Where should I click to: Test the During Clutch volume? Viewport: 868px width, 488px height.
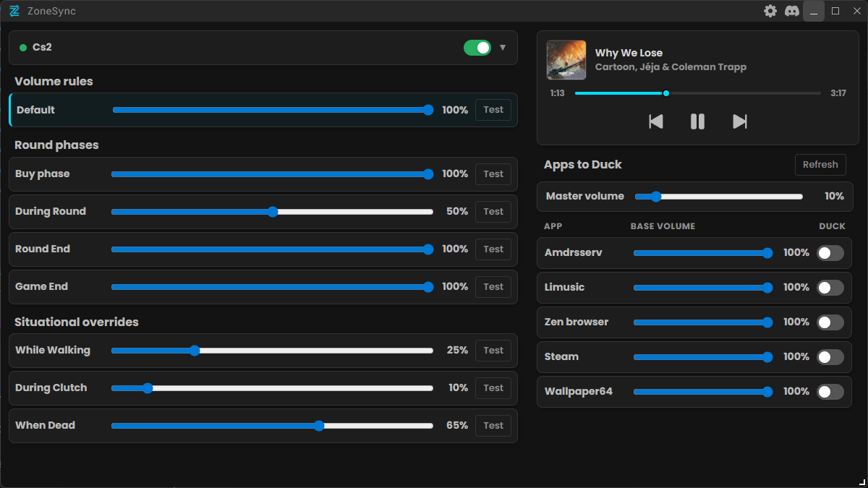[x=493, y=388]
